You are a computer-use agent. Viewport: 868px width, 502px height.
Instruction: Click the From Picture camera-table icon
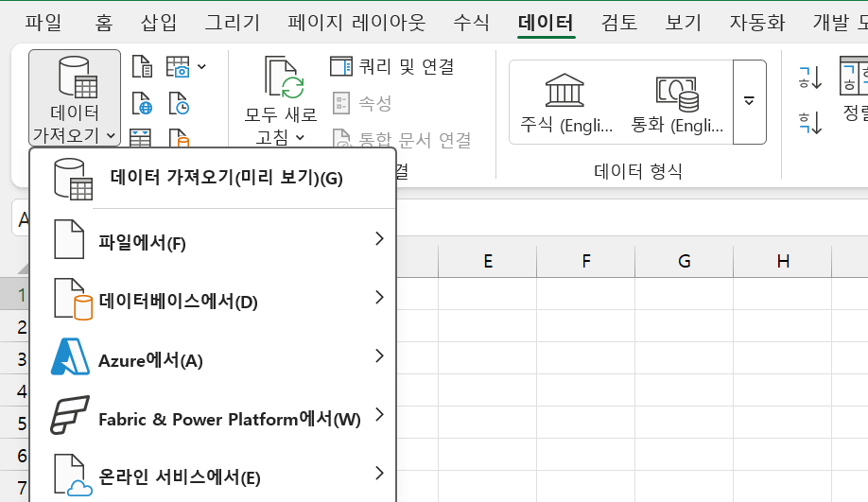tap(179, 67)
